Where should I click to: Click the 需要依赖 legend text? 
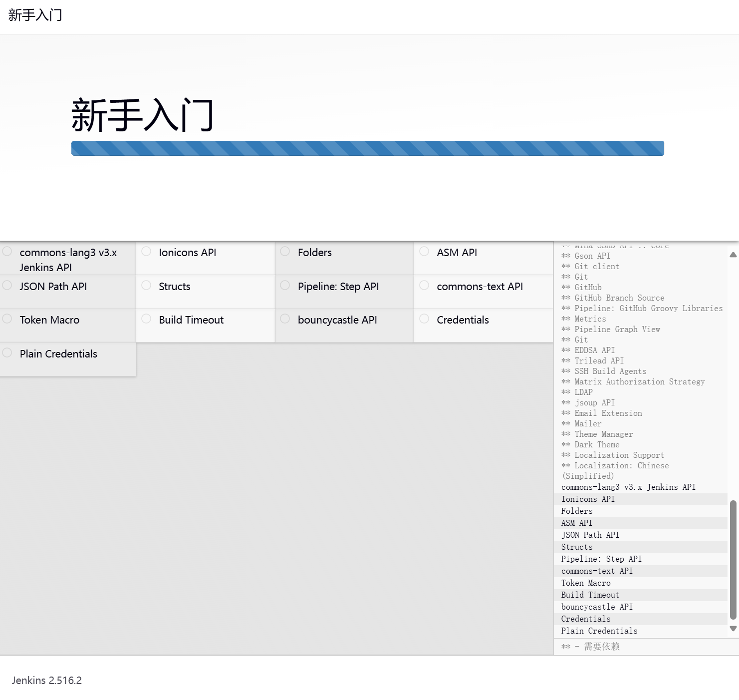click(x=602, y=647)
